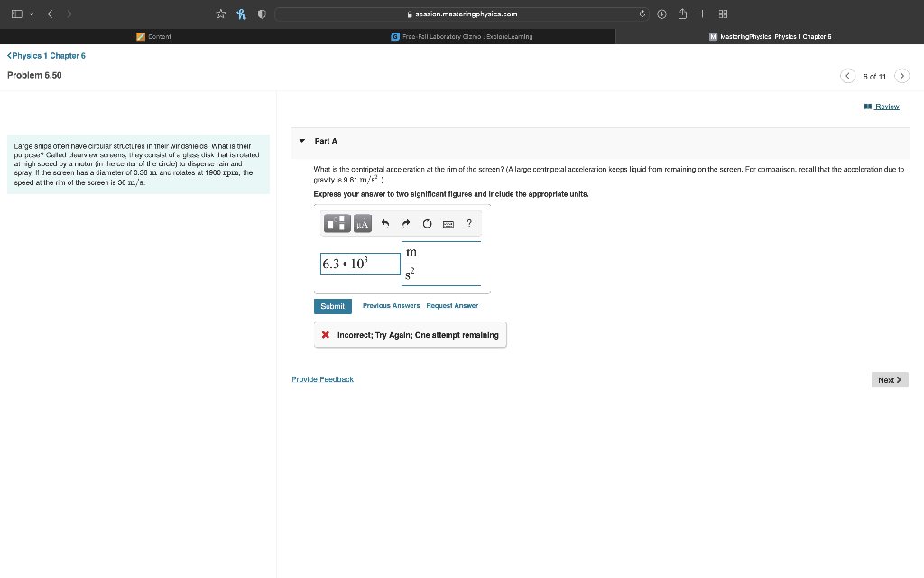924x578 pixels.
Task: Open the units (μÅ) palette in the answer editor
Action: (363, 223)
